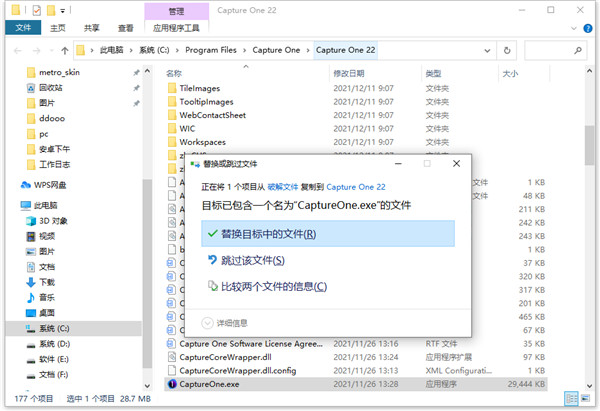
Task: Open 3D 对象 in navigation pane
Action: [x=53, y=221]
